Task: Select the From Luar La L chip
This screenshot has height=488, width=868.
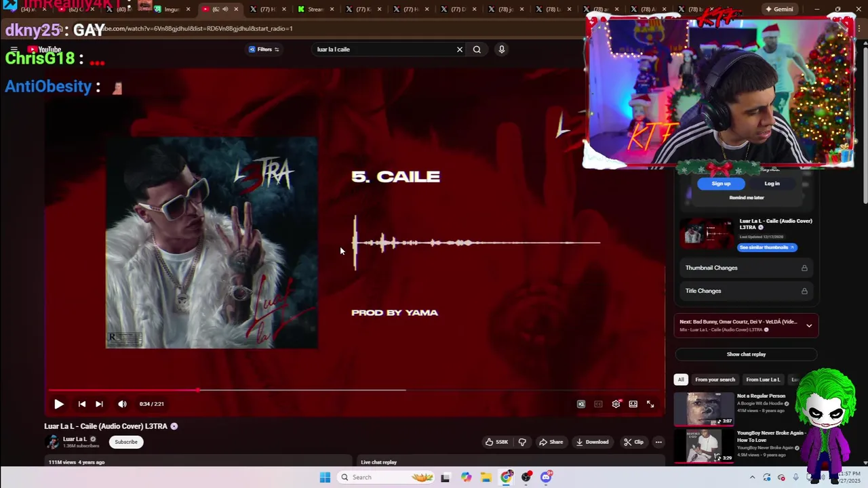Action: point(763,380)
